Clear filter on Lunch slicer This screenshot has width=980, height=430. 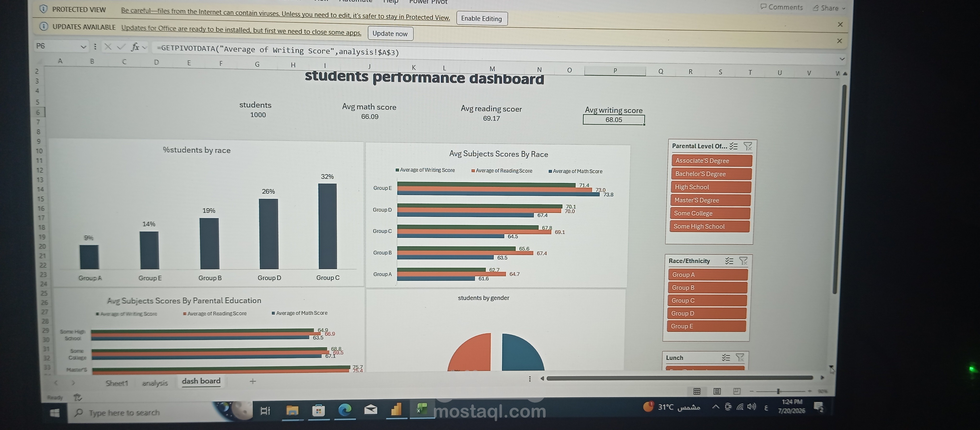pos(740,357)
